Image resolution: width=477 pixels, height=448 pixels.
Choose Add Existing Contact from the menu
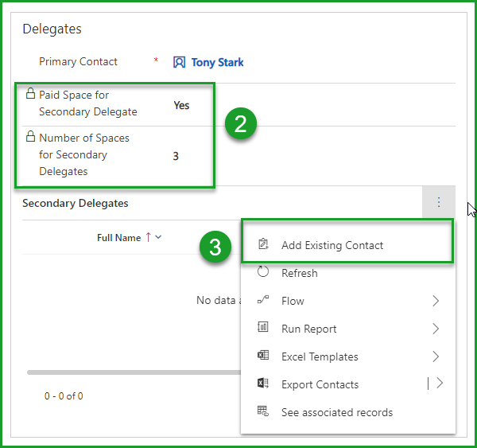point(347,245)
